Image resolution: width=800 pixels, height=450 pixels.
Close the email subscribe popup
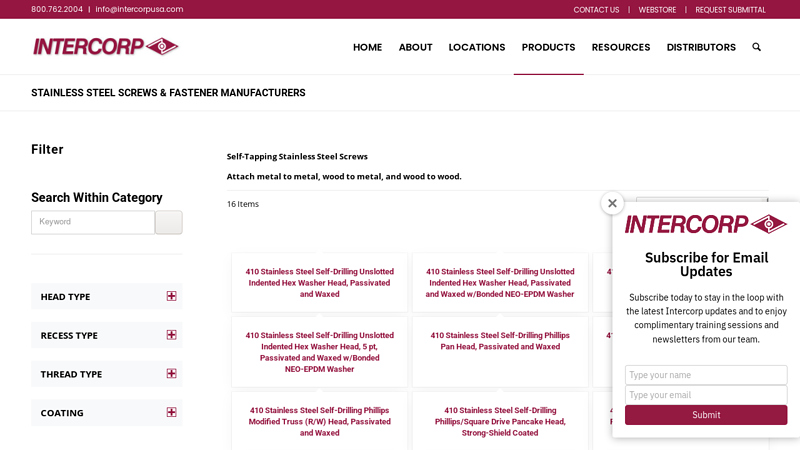[x=612, y=203]
